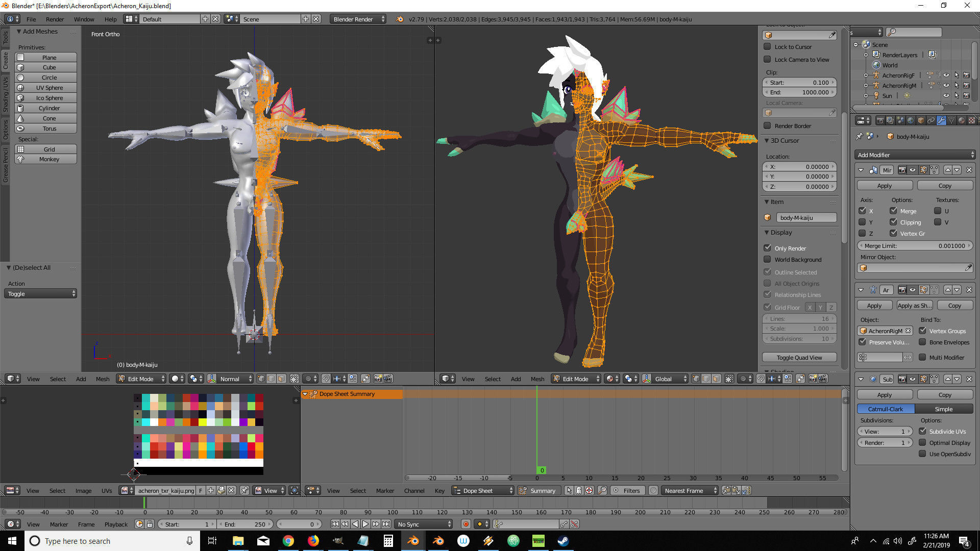
Task: Open the Render menu in the top bar
Action: pyautogui.click(x=55, y=19)
